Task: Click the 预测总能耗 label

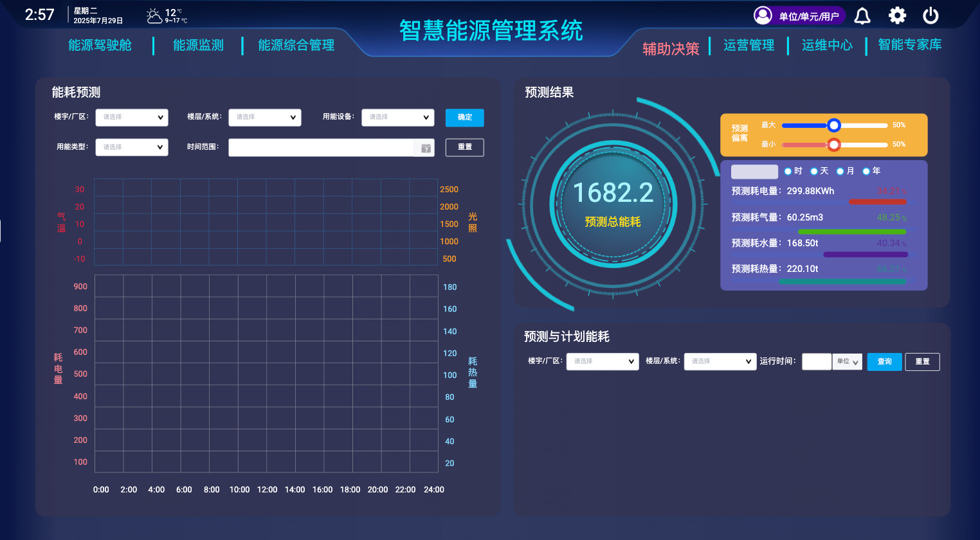Action: tap(613, 222)
